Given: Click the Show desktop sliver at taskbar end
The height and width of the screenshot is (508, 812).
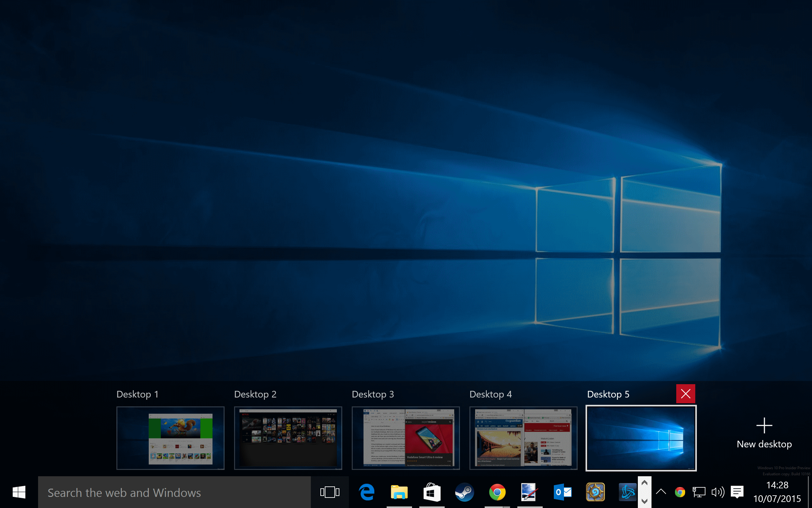Looking at the screenshot, I should pyautogui.click(x=809, y=492).
